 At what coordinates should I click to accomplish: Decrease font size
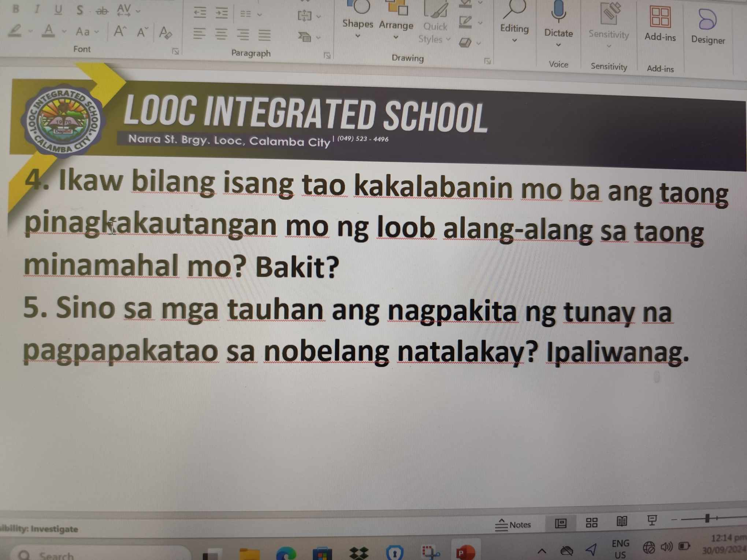tap(142, 32)
